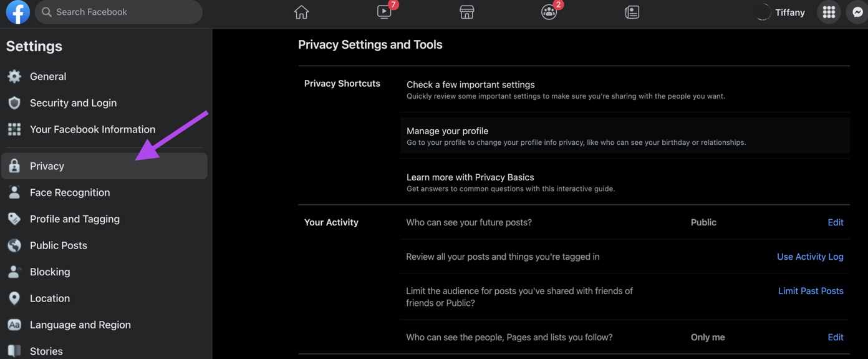Open the Watch video icon

pos(384,12)
